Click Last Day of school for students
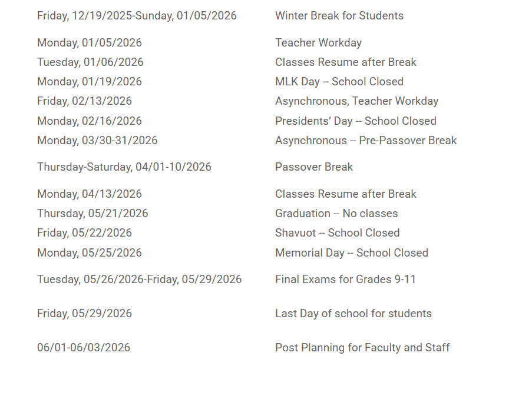The height and width of the screenshot is (409, 532). 353,314
